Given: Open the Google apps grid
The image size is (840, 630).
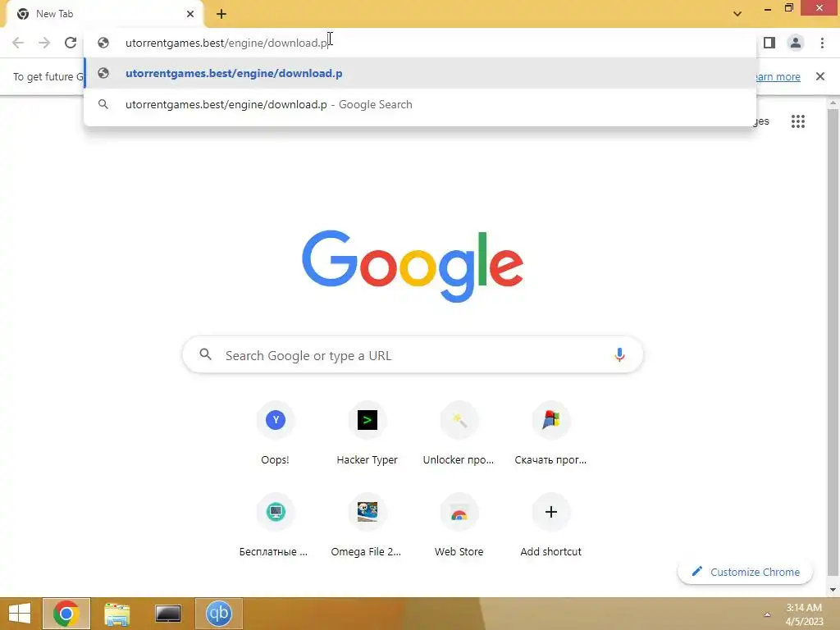Looking at the screenshot, I should (x=797, y=121).
